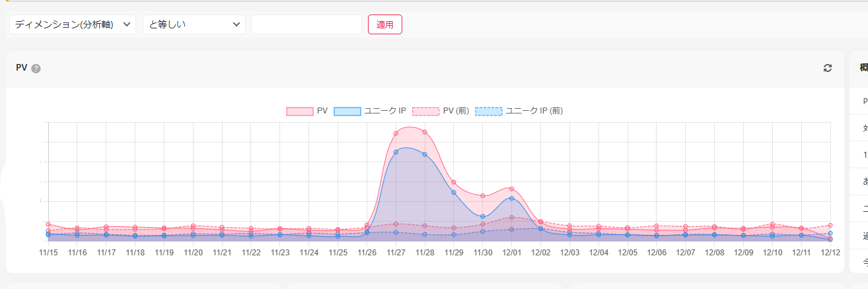Click the ユニーク IP point on 11/30

[x=483, y=216]
